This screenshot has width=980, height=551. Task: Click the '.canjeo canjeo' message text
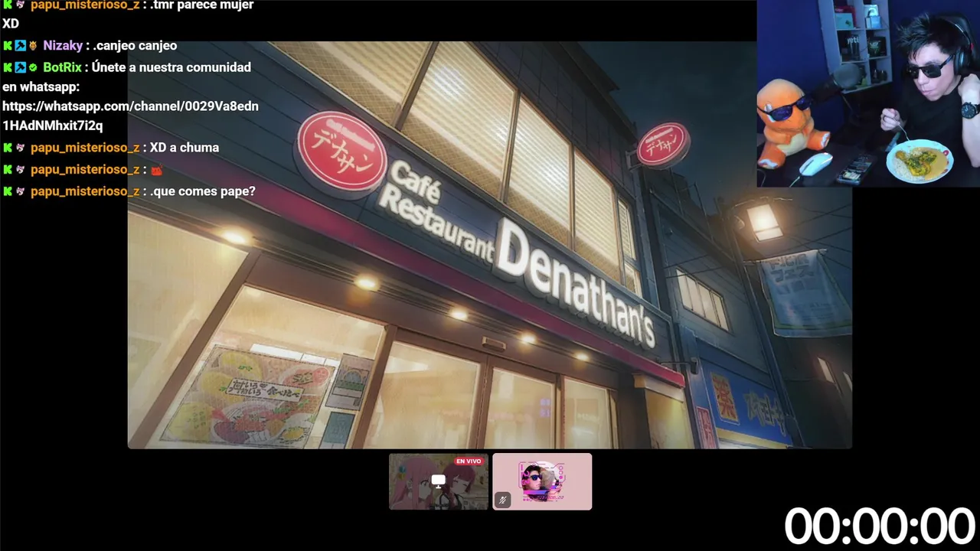pyautogui.click(x=135, y=46)
